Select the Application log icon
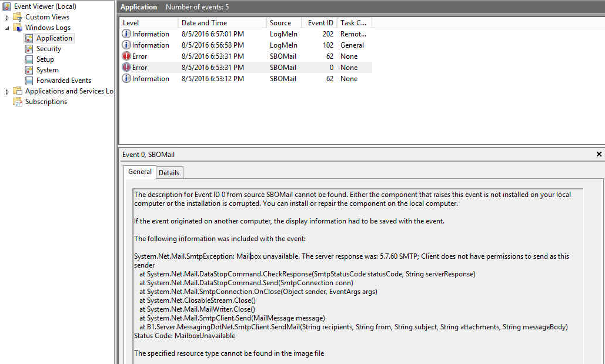The width and height of the screenshot is (605, 364). tap(28, 38)
